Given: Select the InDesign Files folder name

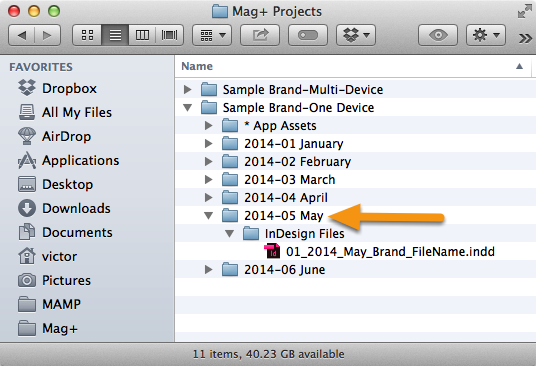Looking at the screenshot, I should [x=305, y=234].
